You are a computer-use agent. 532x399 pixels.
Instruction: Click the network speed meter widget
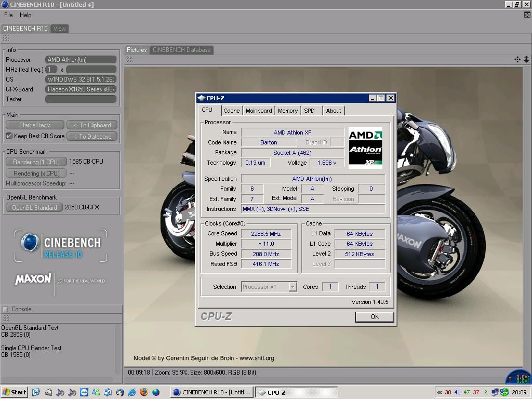click(518, 377)
